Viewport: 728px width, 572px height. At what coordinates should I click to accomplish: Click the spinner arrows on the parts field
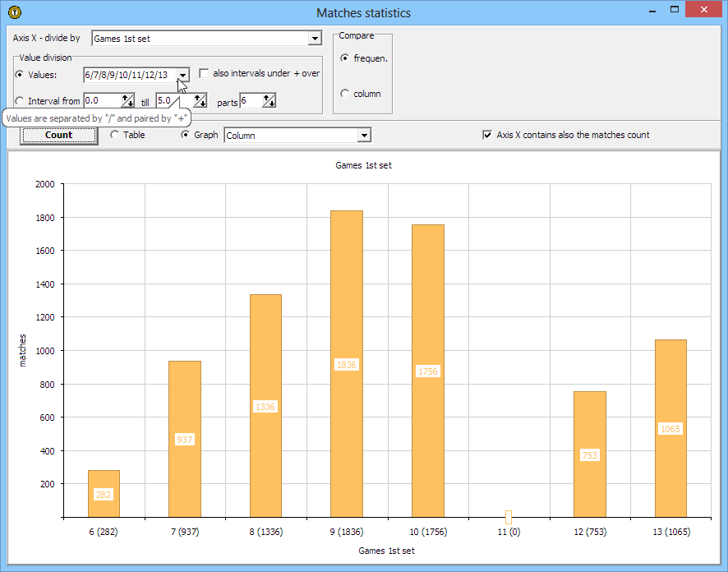269,100
